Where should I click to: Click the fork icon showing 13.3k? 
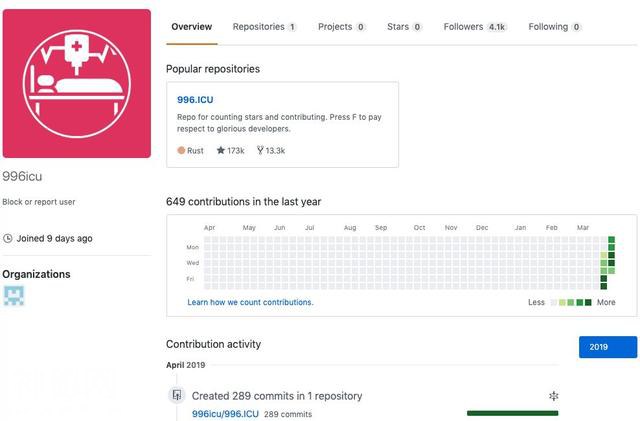point(260,150)
